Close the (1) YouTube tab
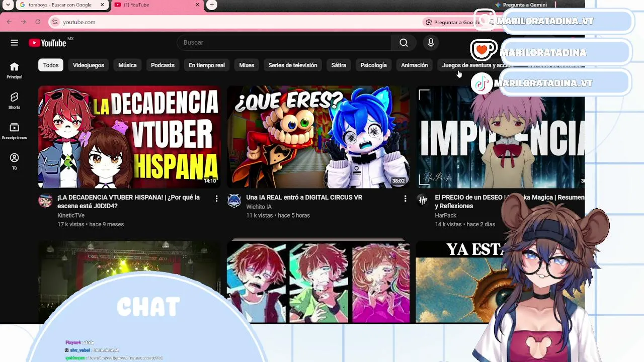 tap(197, 5)
